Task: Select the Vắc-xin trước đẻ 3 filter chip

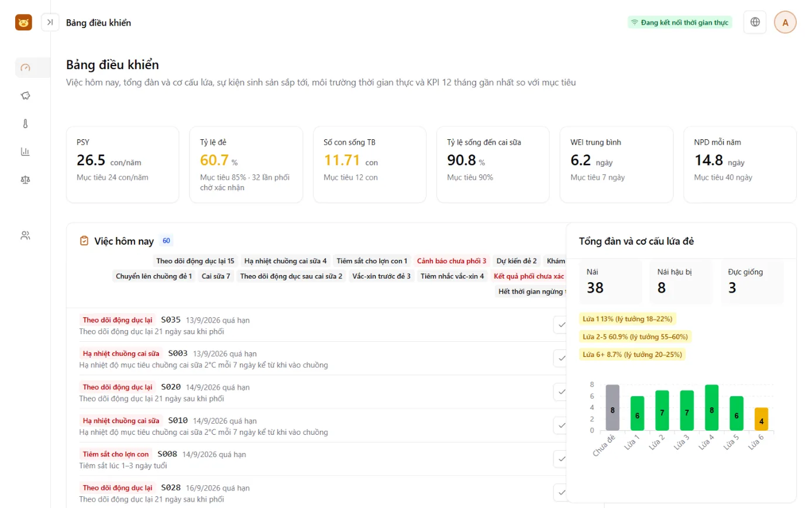Action: 381,276
